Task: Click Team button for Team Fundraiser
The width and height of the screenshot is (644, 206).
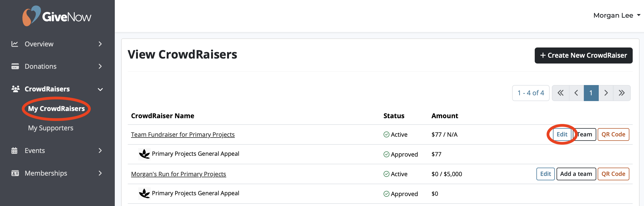Action: click(585, 134)
